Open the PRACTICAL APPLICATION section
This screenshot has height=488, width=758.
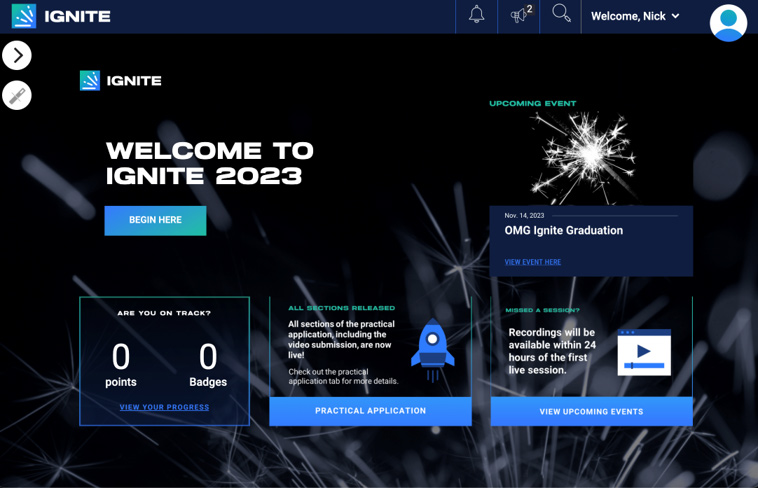click(x=370, y=411)
